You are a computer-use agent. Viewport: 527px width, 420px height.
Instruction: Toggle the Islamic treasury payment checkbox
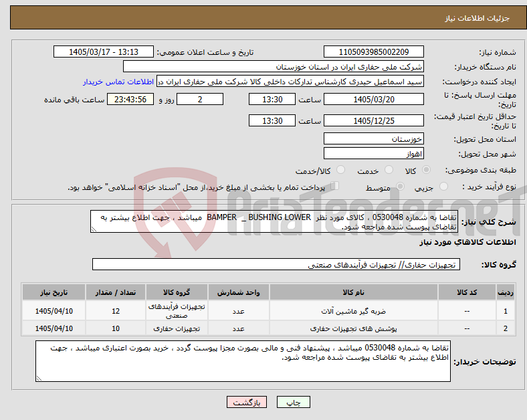[335, 186]
